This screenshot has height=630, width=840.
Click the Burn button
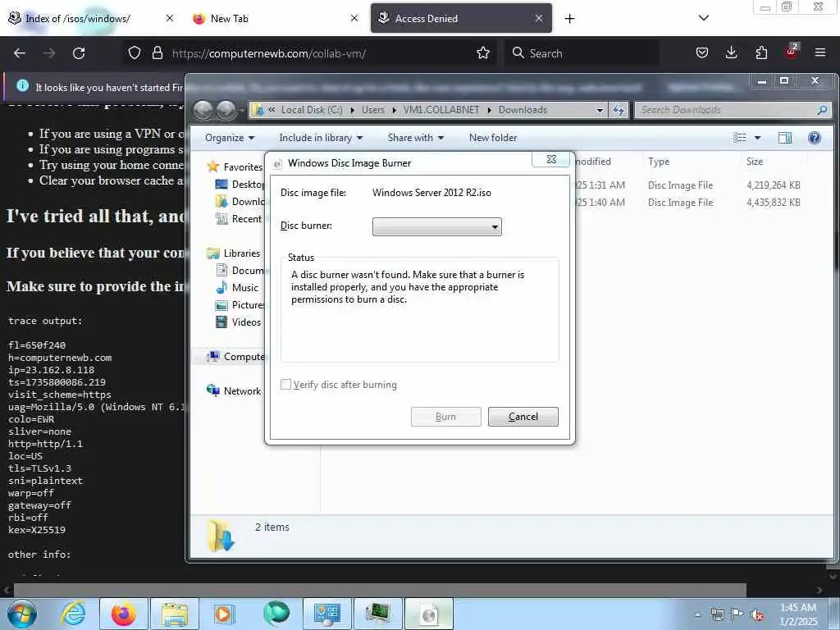[x=445, y=416]
